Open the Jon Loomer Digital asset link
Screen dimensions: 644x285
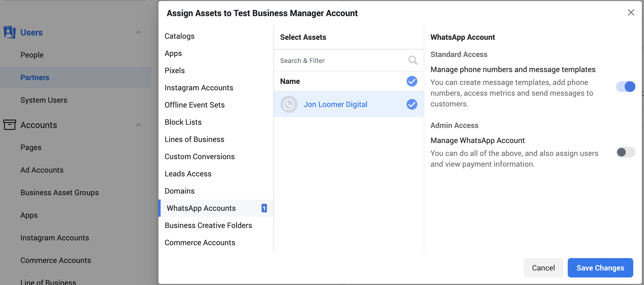[335, 104]
